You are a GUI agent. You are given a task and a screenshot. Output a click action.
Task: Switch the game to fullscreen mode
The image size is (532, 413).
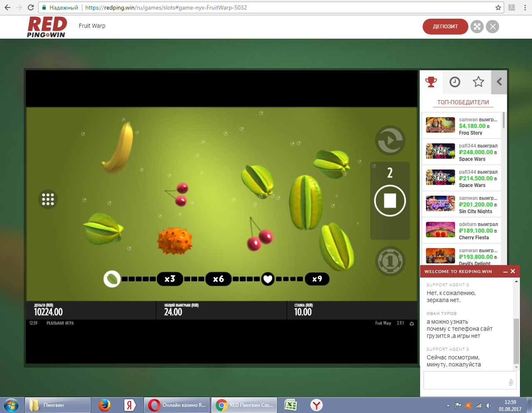(477, 27)
